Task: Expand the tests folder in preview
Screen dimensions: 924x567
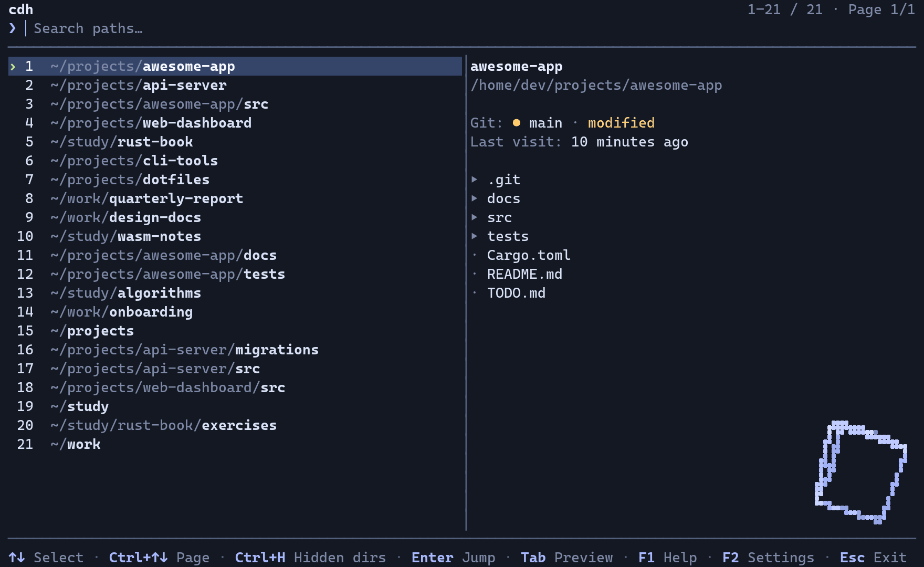Action: point(500,236)
